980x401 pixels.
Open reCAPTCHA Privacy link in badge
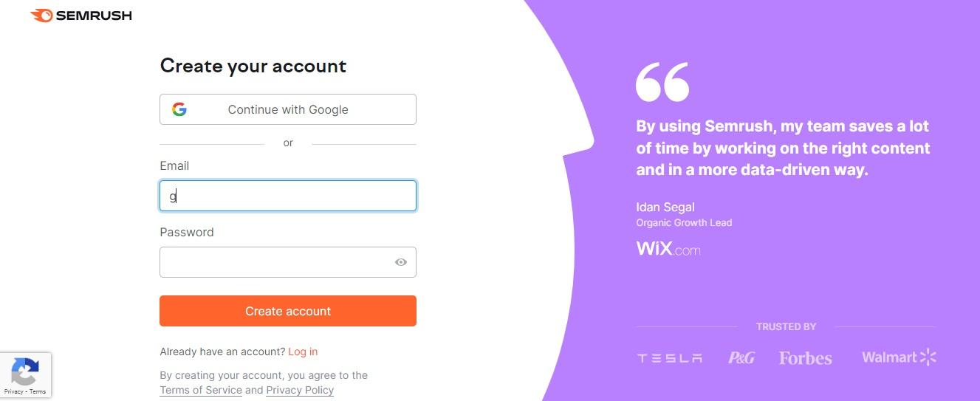tap(13, 392)
